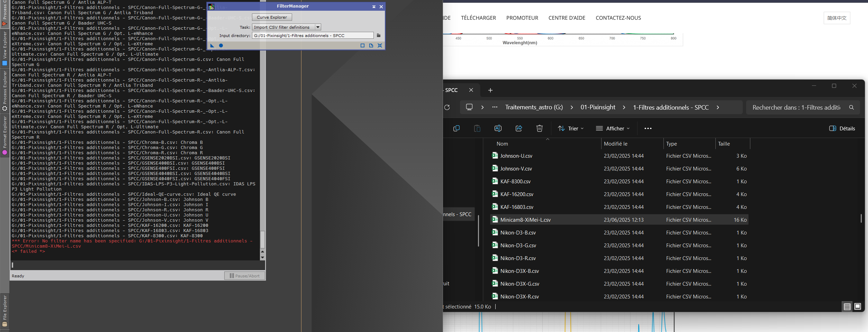Refresh the File Explorer folder view
The image size is (868, 332).
point(447,107)
